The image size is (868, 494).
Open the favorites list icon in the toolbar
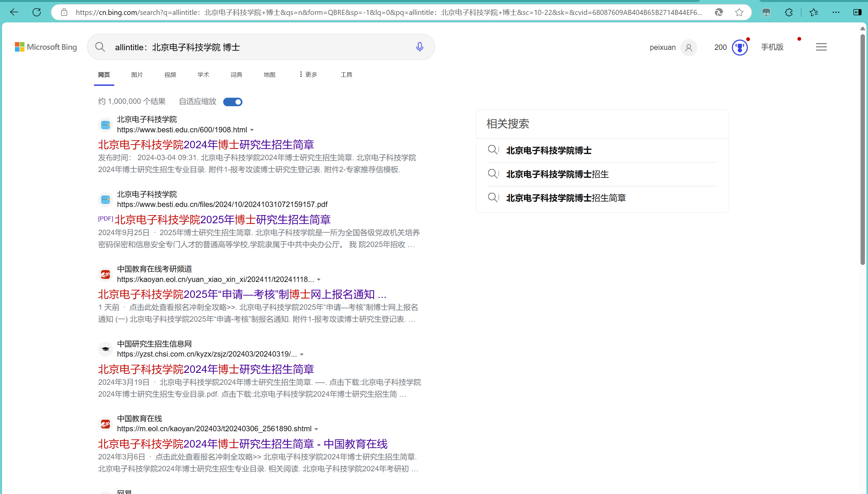click(x=814, y=13)
